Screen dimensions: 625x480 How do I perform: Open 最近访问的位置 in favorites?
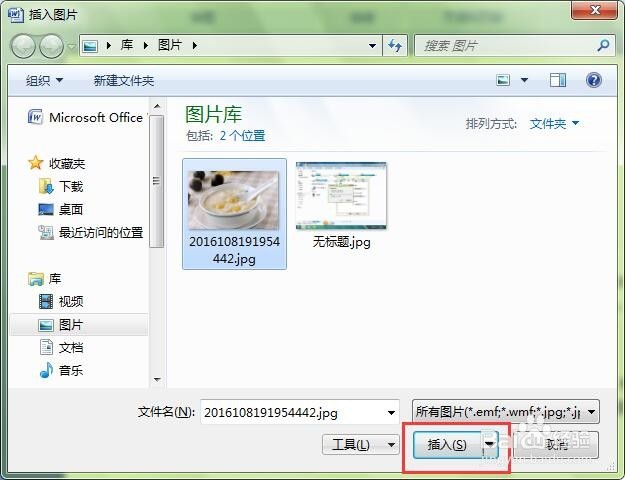pyautogui.click(x=101, y=232)
